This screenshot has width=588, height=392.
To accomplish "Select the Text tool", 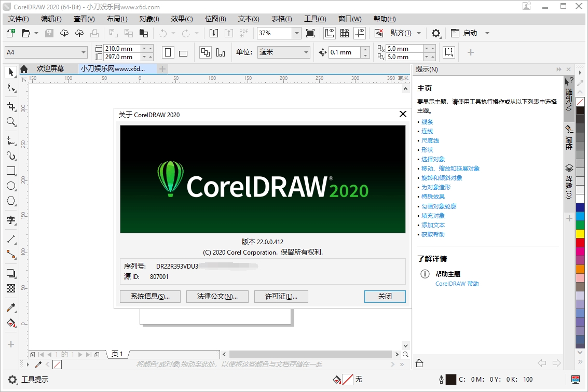I will tap(11, 220).
